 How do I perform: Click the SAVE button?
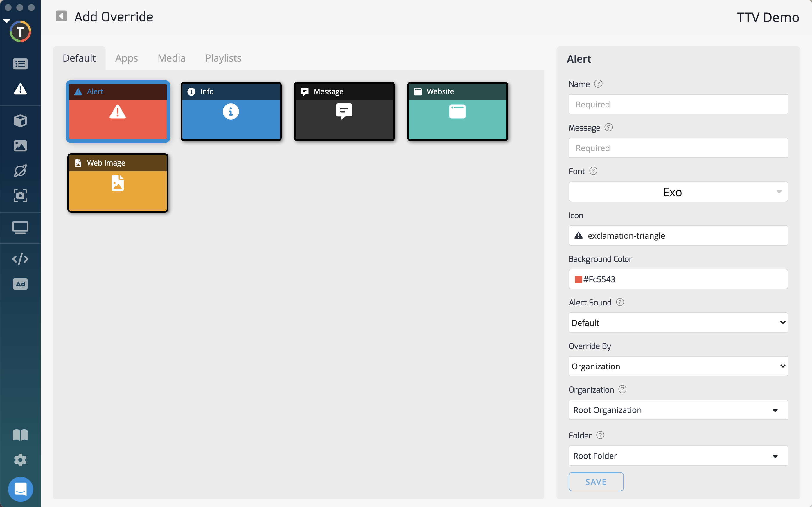click(x=596, y=482)
